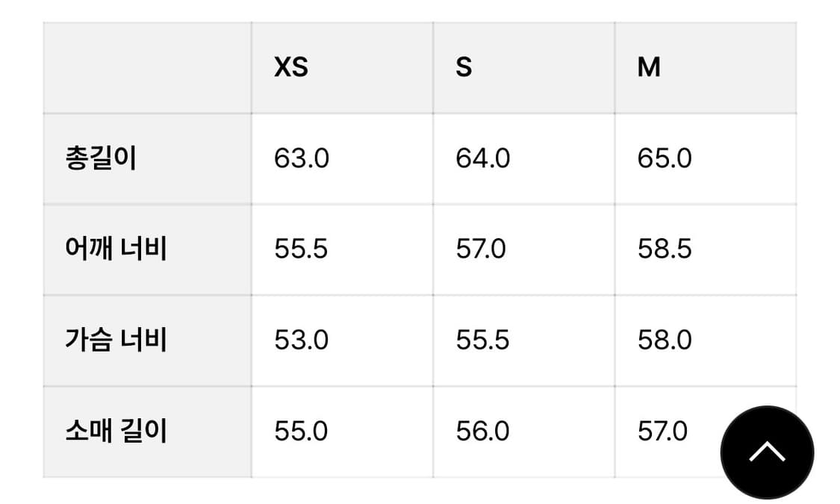The height and width of the screenshot is (504, 840).
Task: Click the scroll-to-top arrow button
Action: click(767, 452)
